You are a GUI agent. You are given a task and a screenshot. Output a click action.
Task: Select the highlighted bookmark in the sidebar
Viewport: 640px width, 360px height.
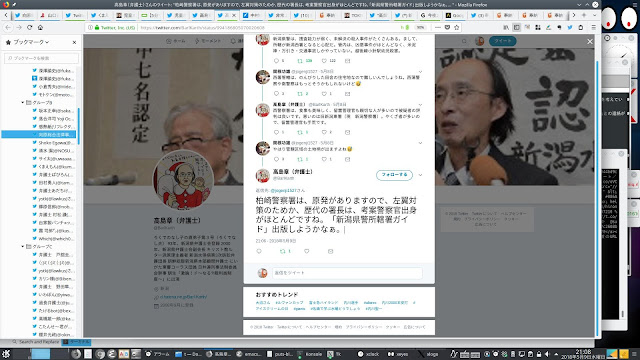39,134
